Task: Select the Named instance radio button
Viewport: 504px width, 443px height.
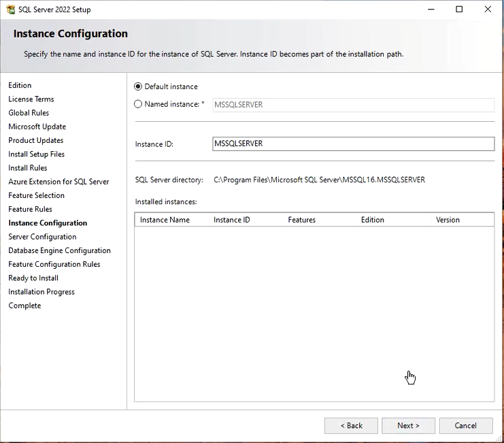Action: [138, 104]
